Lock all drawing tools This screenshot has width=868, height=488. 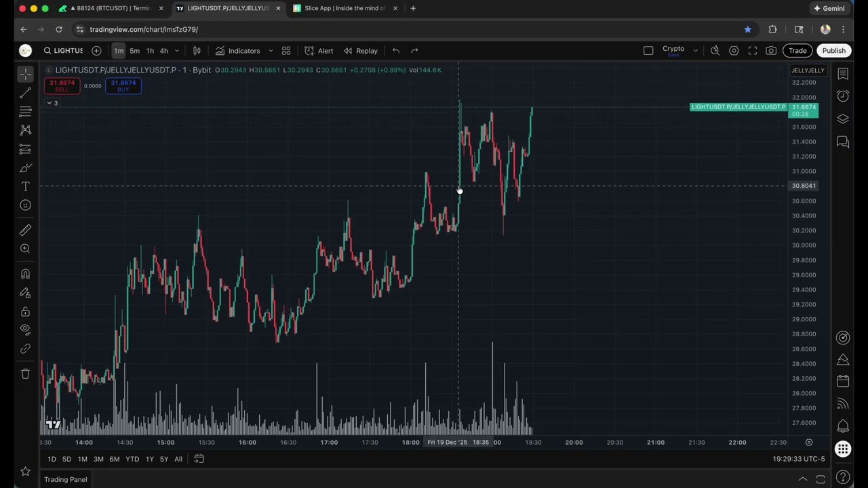pos(25,312)
